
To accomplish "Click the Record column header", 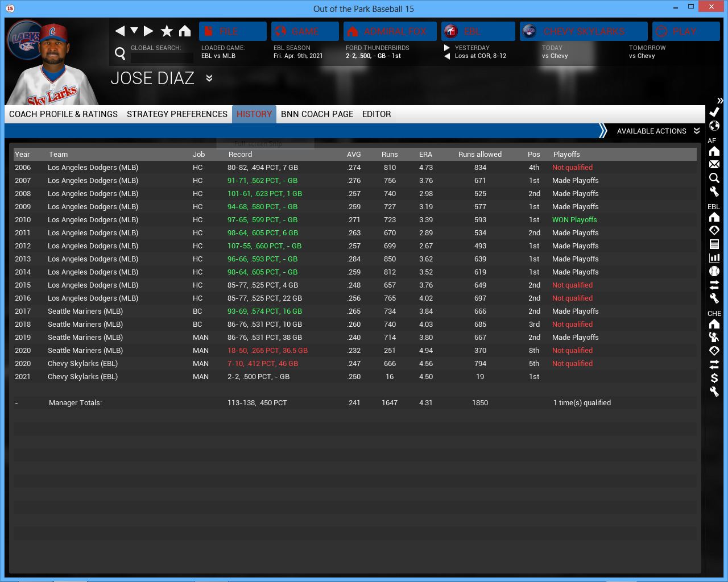I will pos(240,155).
